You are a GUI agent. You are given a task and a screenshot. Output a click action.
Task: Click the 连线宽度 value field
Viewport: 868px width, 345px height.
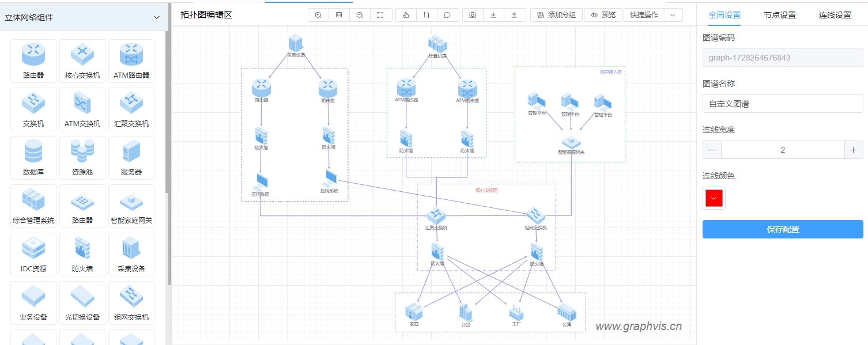click(x=783, y=150)
